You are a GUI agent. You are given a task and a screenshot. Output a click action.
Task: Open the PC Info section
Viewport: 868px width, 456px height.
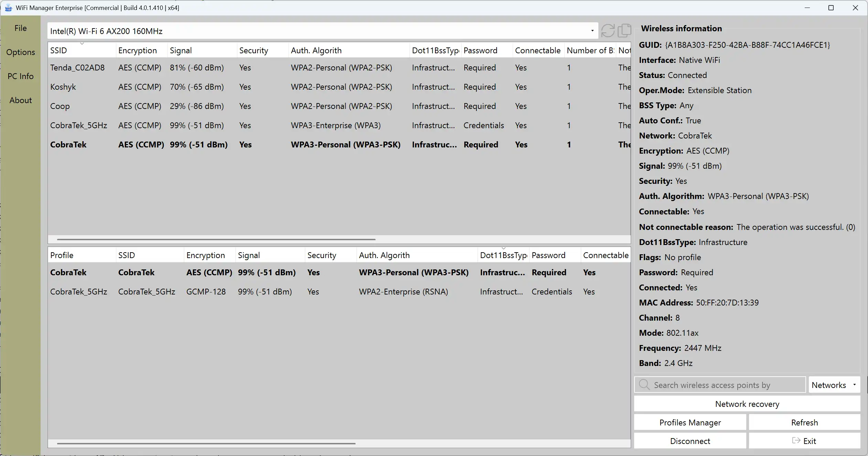click(x=21, y=76)
